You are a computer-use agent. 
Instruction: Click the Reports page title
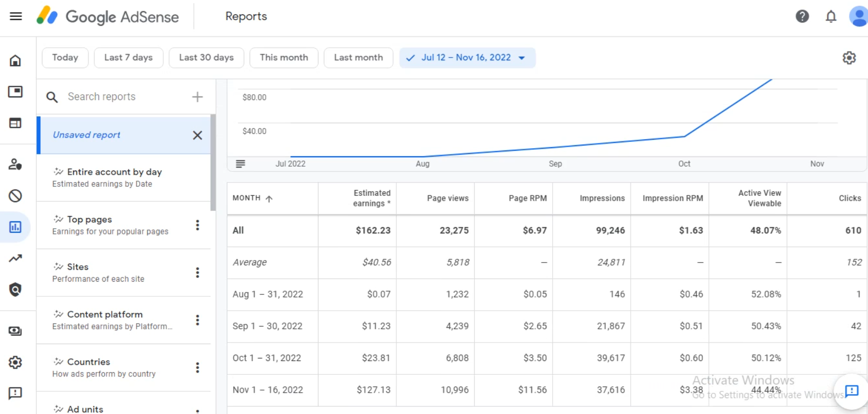[246, 16]
